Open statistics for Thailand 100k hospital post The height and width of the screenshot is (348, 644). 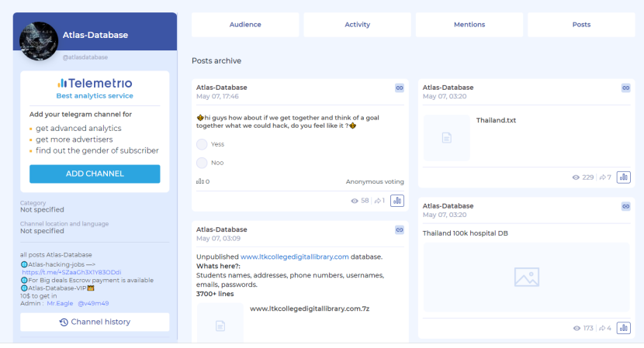click(x=624, y=328)
